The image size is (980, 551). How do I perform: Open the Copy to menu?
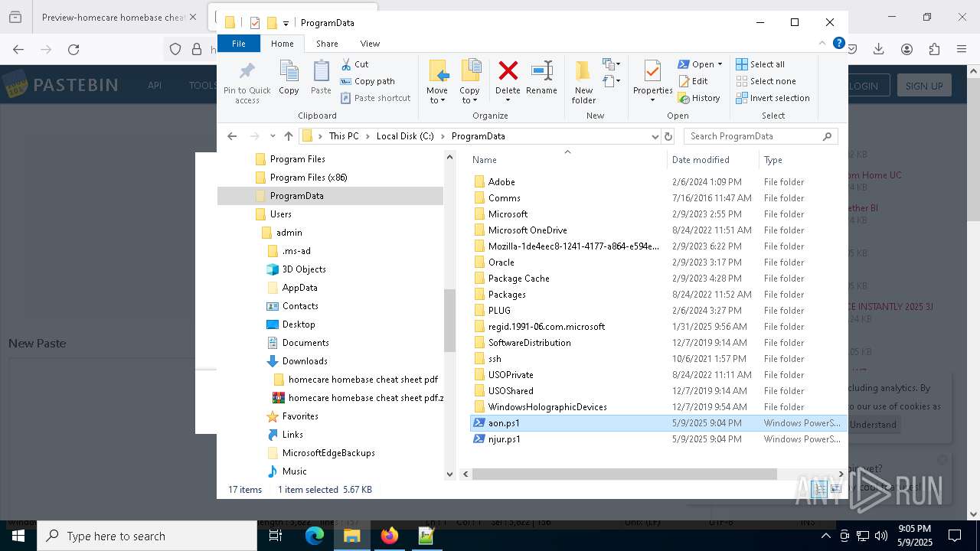tap(469, 82)
